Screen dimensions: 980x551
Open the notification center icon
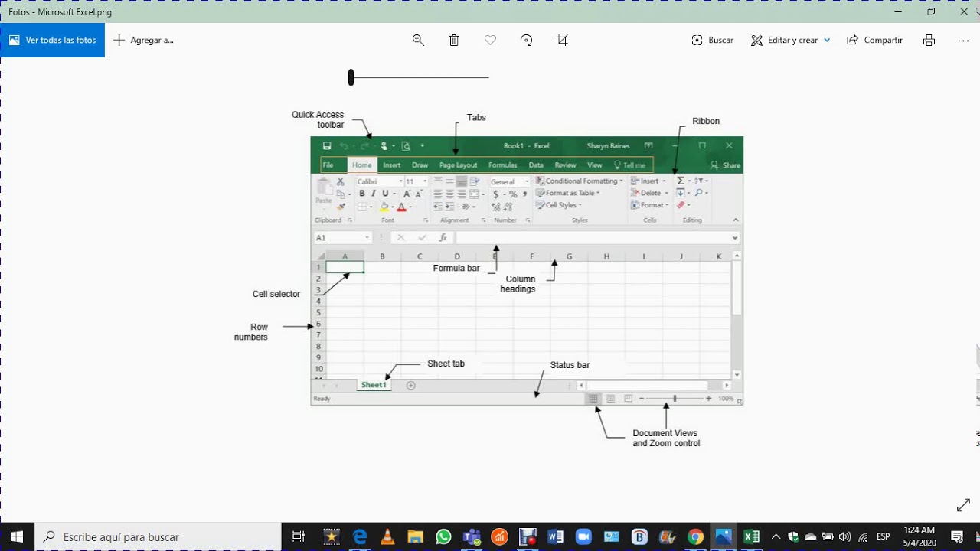pyautogui.click(x=957, y=536)
